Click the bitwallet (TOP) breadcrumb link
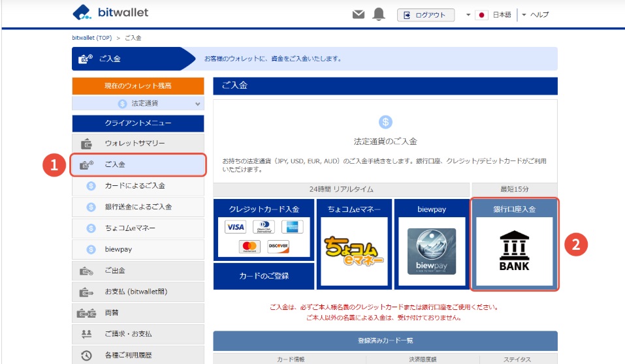This screenshot has height=364, width=625. [91, 38]
